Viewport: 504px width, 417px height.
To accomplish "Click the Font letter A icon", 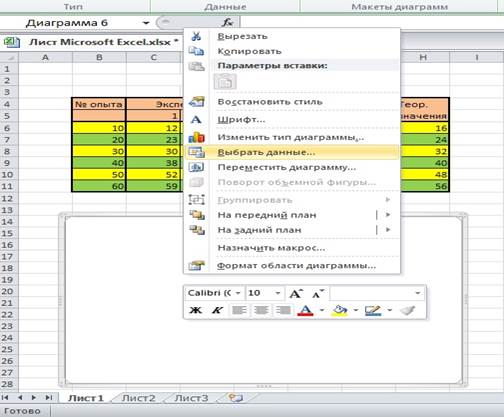I will (196, 119).
